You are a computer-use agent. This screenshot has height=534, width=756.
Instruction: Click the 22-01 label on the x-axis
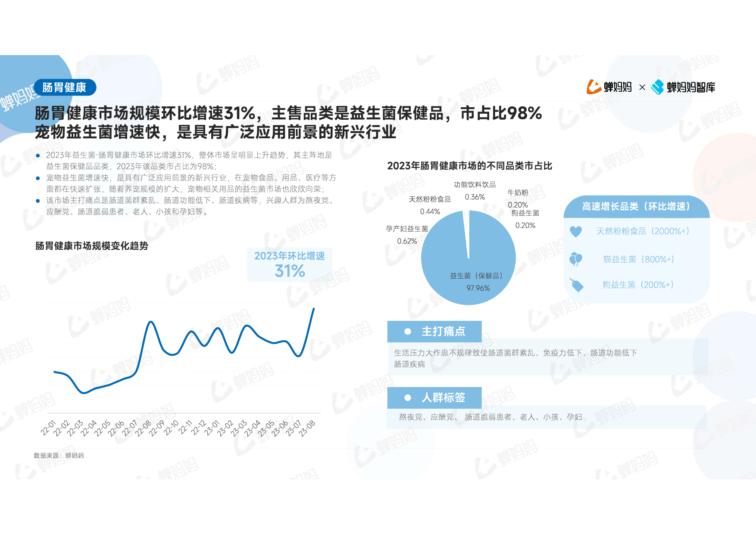(48, 428)
